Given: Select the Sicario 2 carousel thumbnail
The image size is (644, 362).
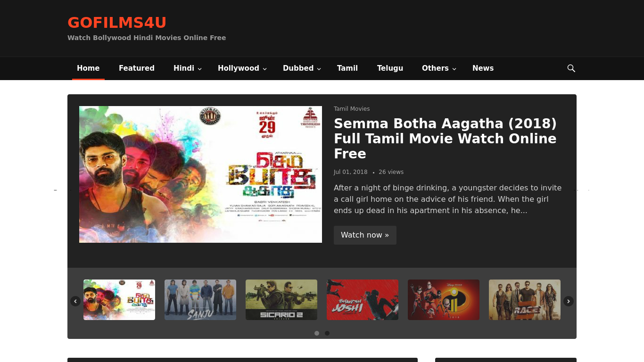Looking at the screenshot, I should pos(281,300).
